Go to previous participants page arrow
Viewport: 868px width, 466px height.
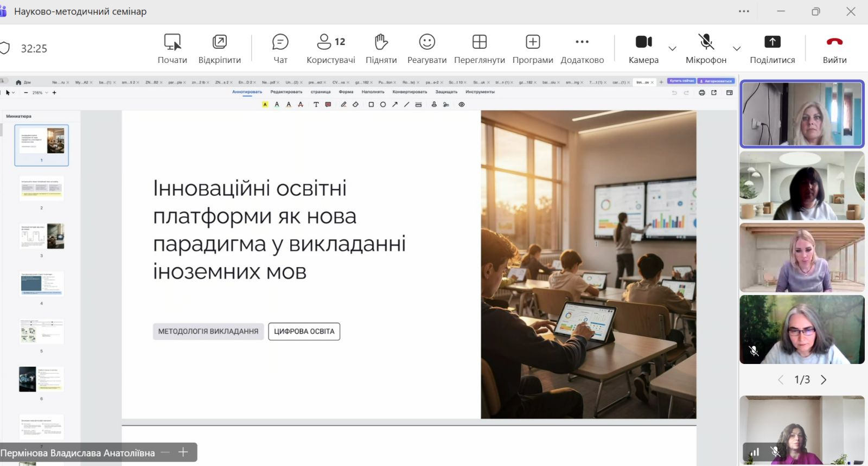781,380
